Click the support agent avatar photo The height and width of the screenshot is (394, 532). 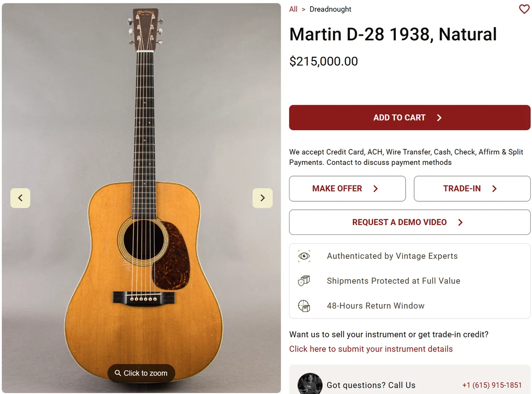(310, 384)
